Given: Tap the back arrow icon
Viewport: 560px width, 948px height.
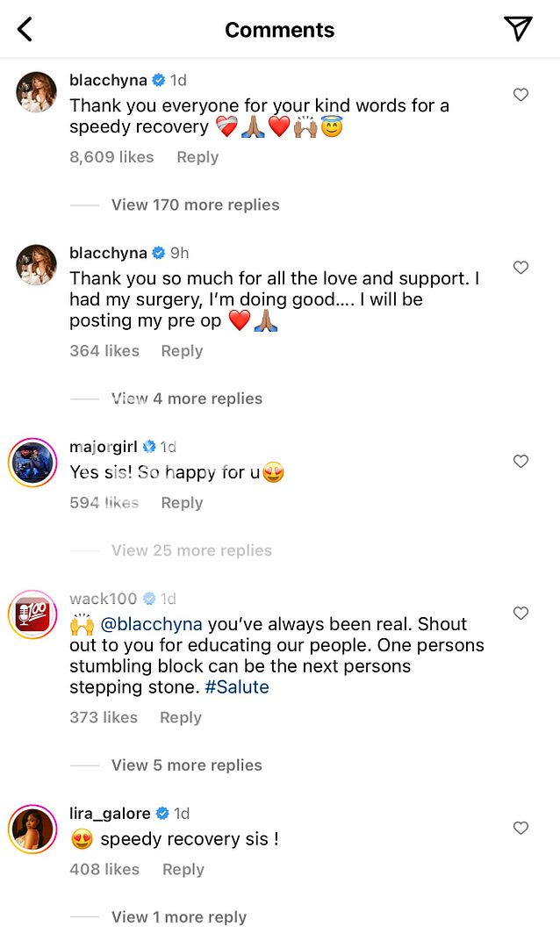Looking at the screenshot, I should [x=25, y=30].
